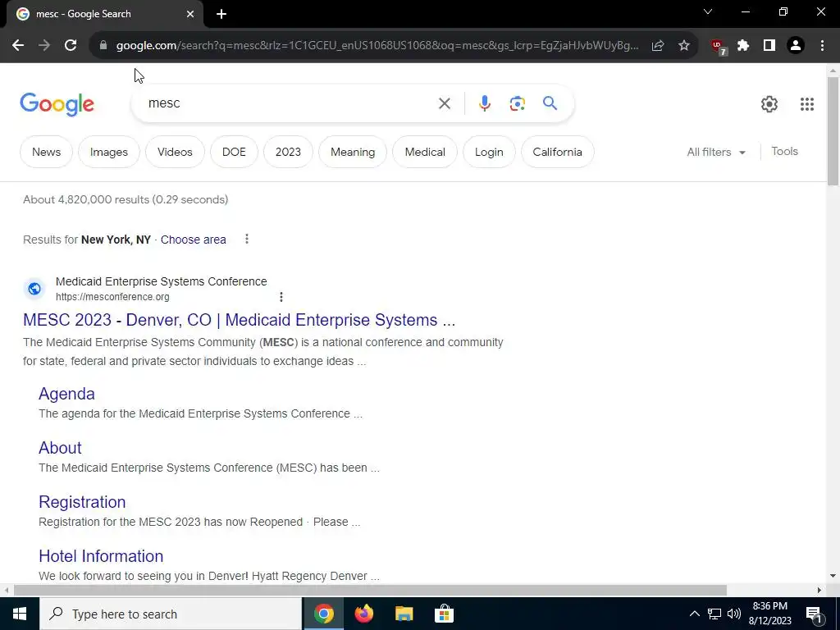Select the Medical filter chip
Image resolution: width=840 pixels, height=630 pixels.
(x=425, y=152)
